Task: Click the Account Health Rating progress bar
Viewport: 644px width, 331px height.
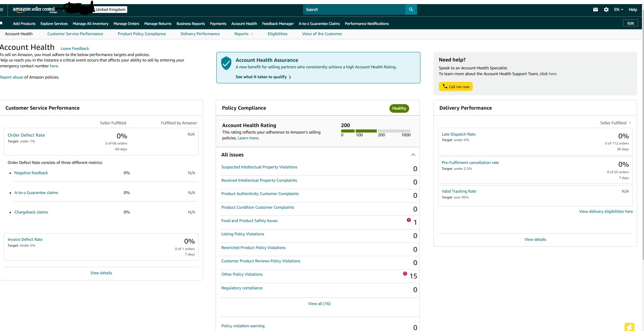Action: click(x=375, y=131)
